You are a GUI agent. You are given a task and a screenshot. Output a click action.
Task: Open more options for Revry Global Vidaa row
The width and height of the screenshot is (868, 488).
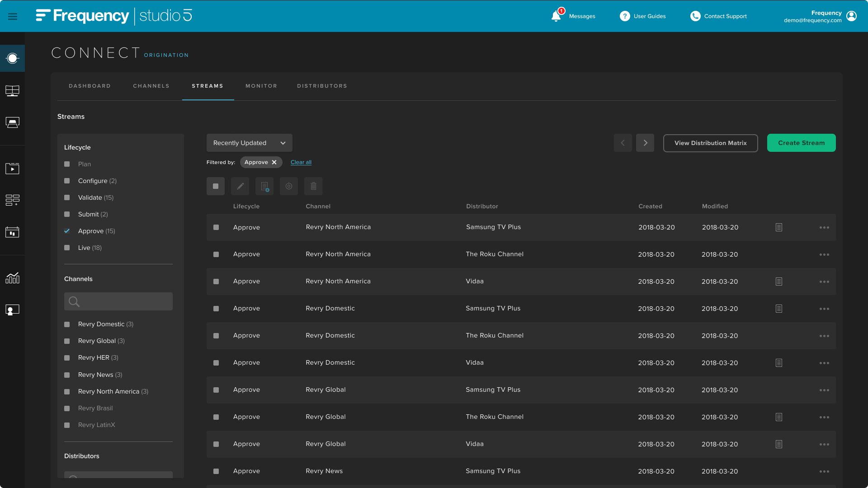click(824, 444)
